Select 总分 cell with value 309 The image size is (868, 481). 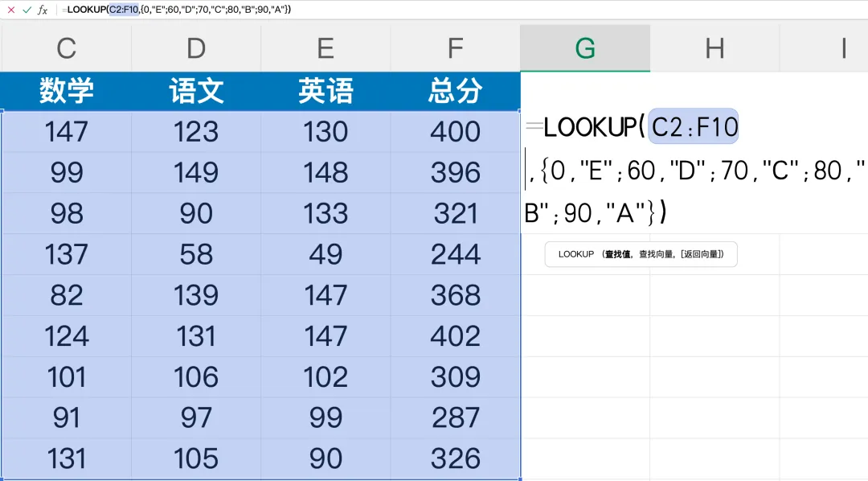(455, 376)
